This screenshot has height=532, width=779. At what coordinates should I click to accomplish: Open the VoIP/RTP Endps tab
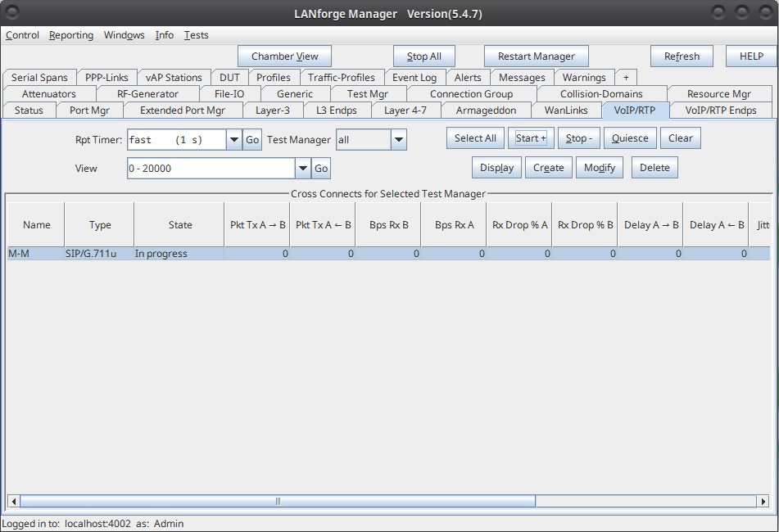tap(721, 110)
